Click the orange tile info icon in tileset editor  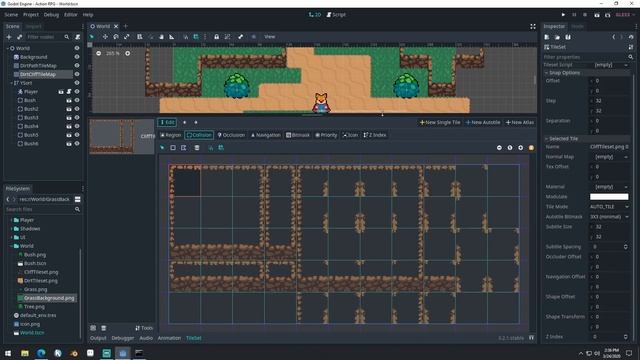[531, 148]
